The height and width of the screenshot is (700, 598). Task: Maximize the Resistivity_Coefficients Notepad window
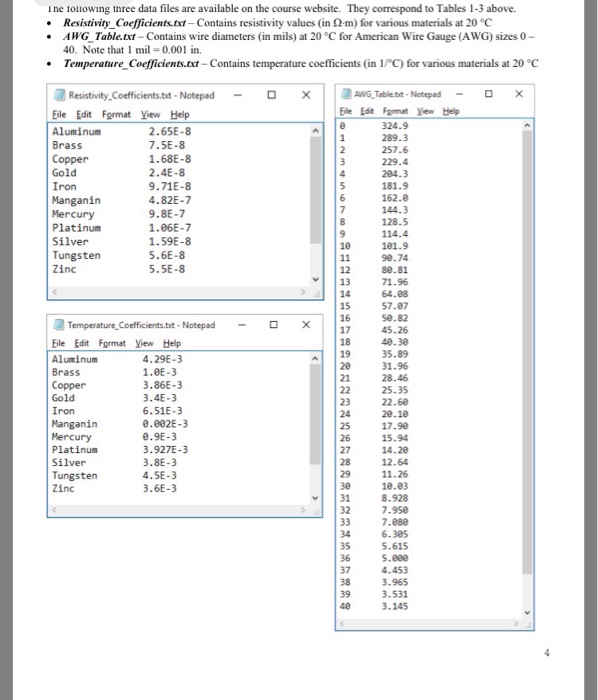coord(271,95)
